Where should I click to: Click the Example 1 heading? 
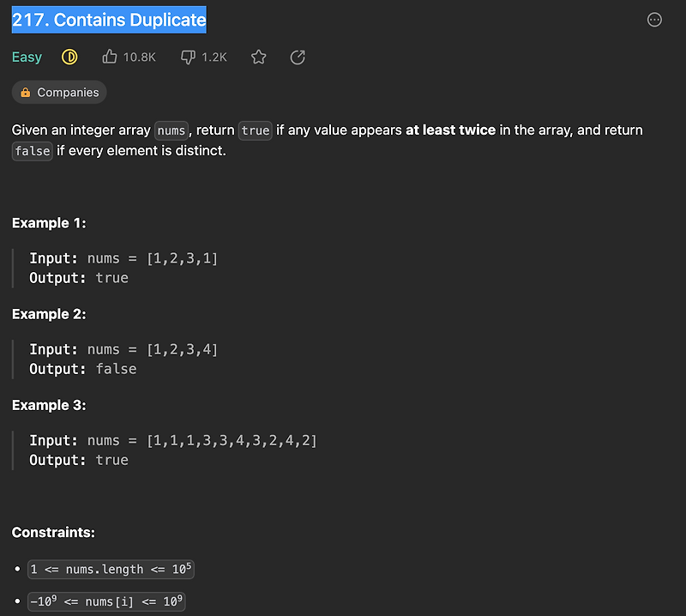[49, 223]
